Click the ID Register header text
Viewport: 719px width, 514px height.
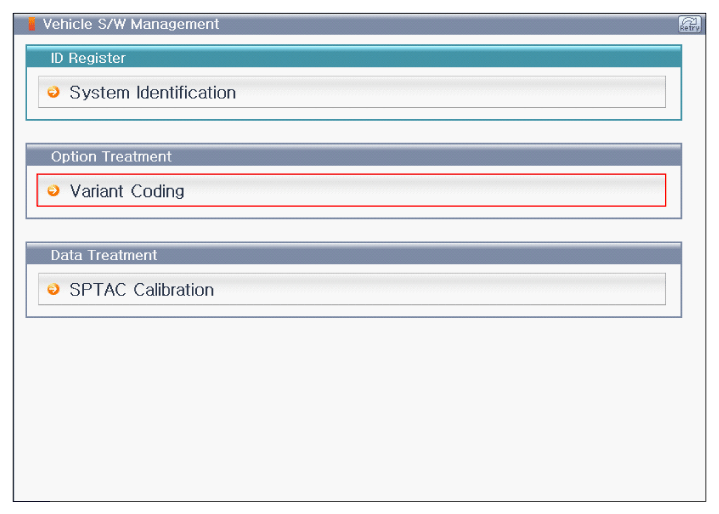[88, 58]
